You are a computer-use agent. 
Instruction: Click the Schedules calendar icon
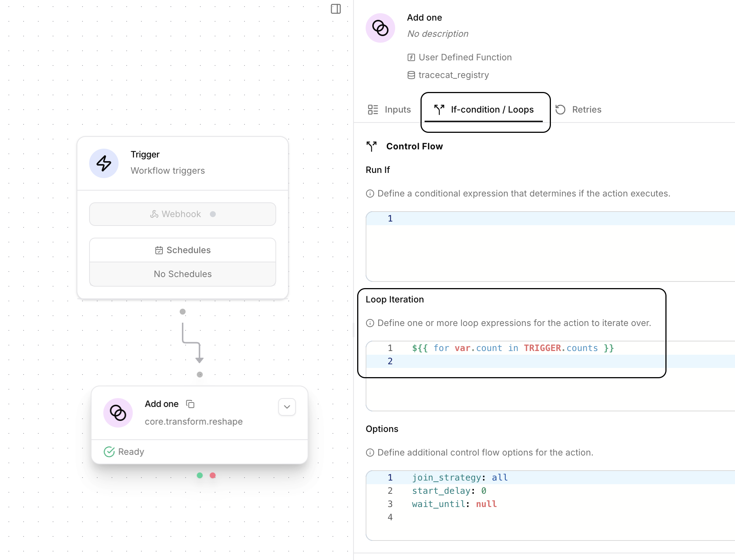click(x=159, y=250)
